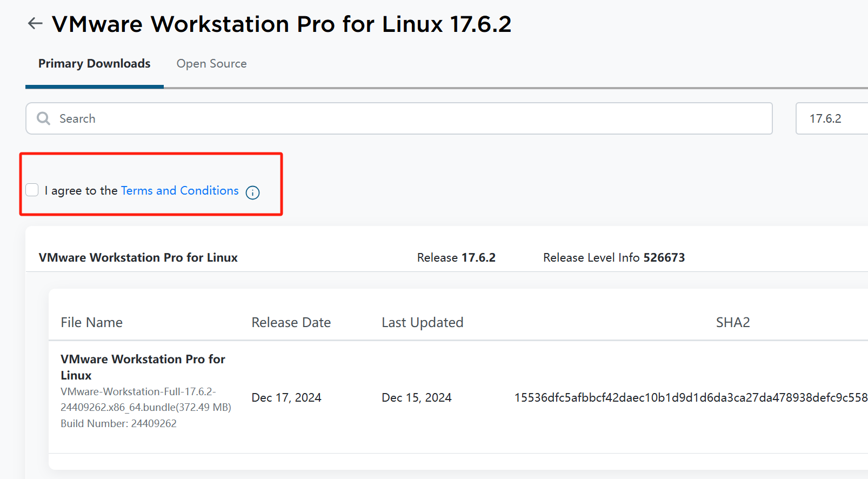The image size is (868, 479).
Task: Click the magnifier icon in the search box
Action: [43, 118]
